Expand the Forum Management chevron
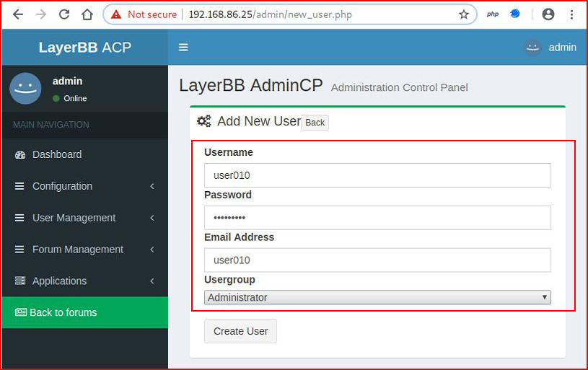This screenshot has height=370, width=588. [152, 250]
